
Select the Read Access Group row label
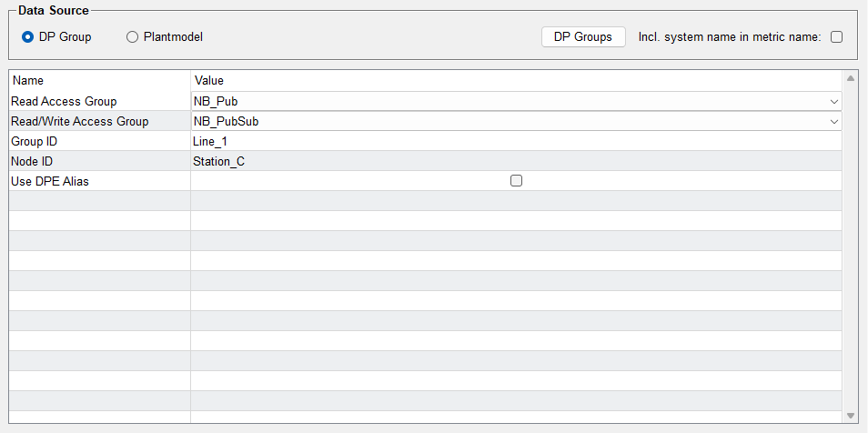pyautogui.click(x=64, y=101)
